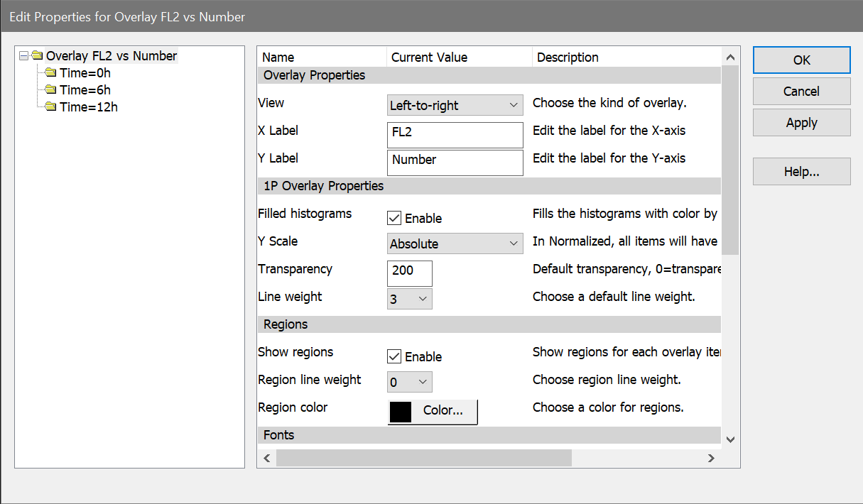Image resolution: width=863 pixels, height=504 pixels.
Task: Click the Apply button
Action: pyautogui.click(x=801, y=123)
